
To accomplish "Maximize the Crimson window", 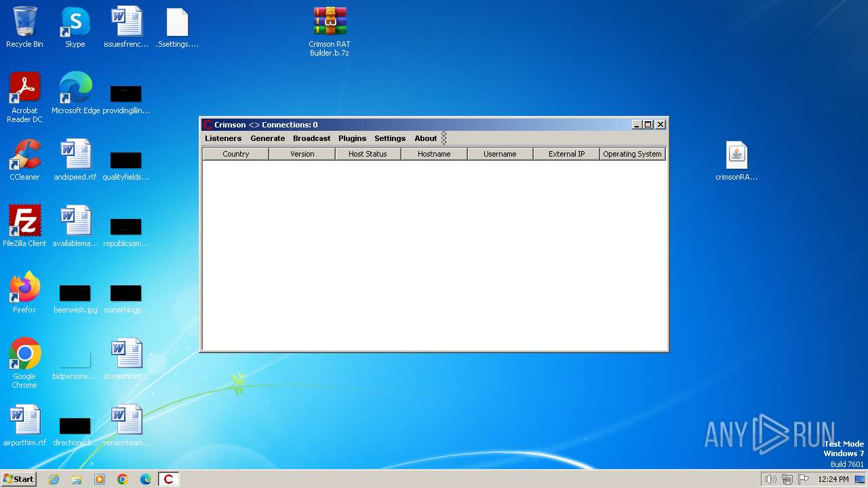I will pos(648,125).
